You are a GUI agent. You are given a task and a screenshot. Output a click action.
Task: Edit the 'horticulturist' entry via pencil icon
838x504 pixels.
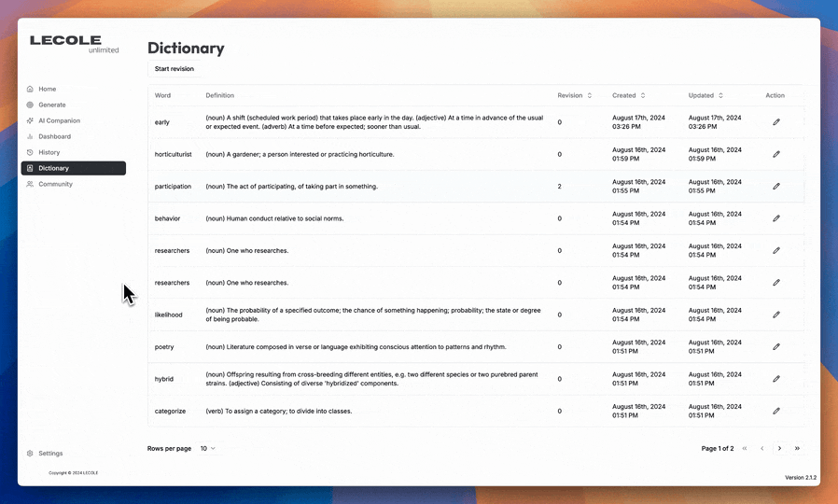(775, 154)
